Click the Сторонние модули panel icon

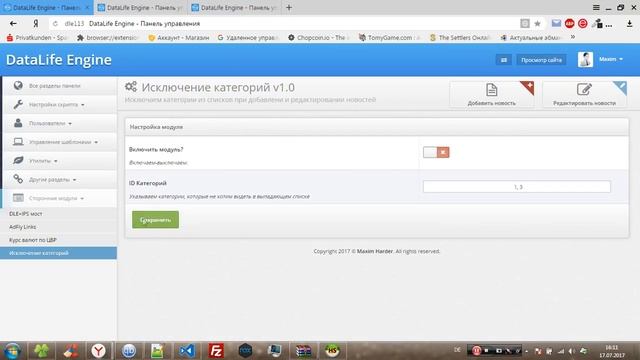pyautogui.click(x=18, y=198)
